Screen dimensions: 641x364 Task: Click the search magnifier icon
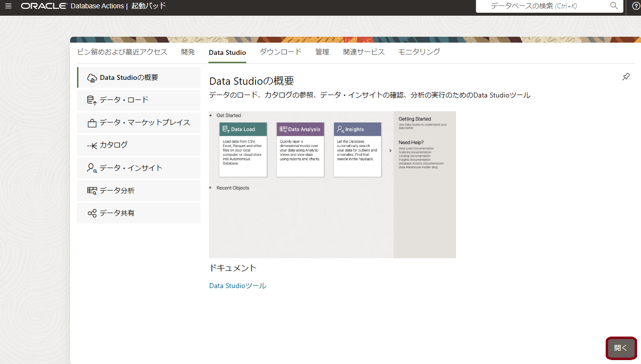click(x=614, y=6)
